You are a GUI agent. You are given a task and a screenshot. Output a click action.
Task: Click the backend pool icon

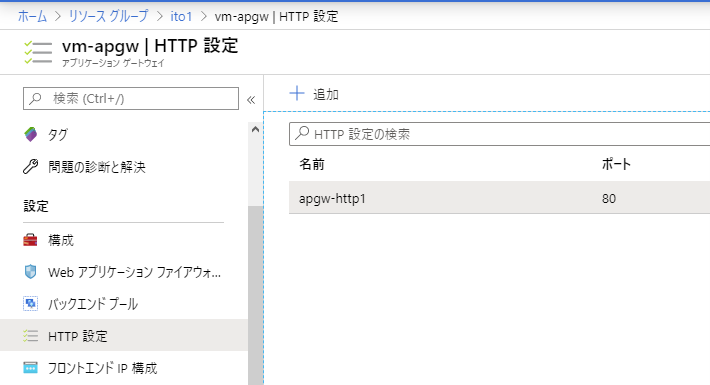(30, 303)
